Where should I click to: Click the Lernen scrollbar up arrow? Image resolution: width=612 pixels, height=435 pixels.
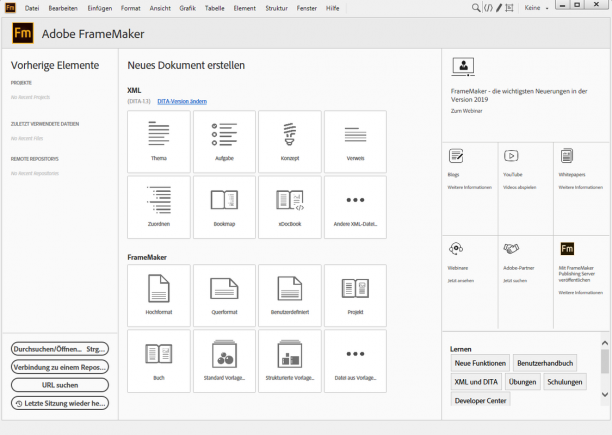(605, 343)
